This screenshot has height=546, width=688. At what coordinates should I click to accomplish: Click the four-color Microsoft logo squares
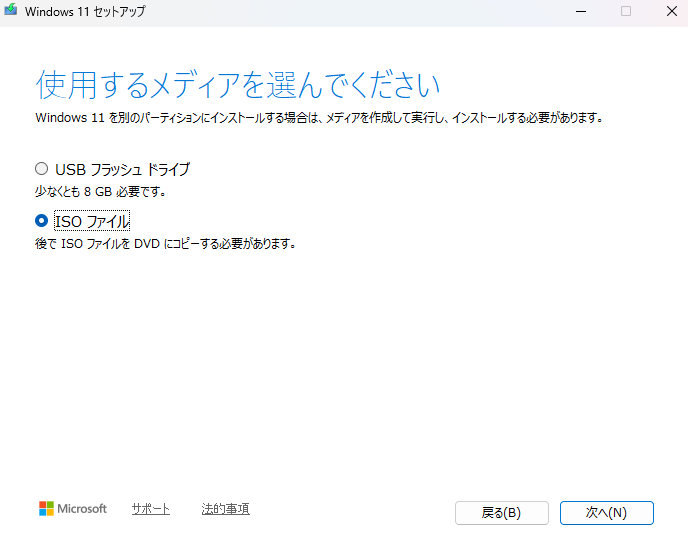(x=46, y=509)
